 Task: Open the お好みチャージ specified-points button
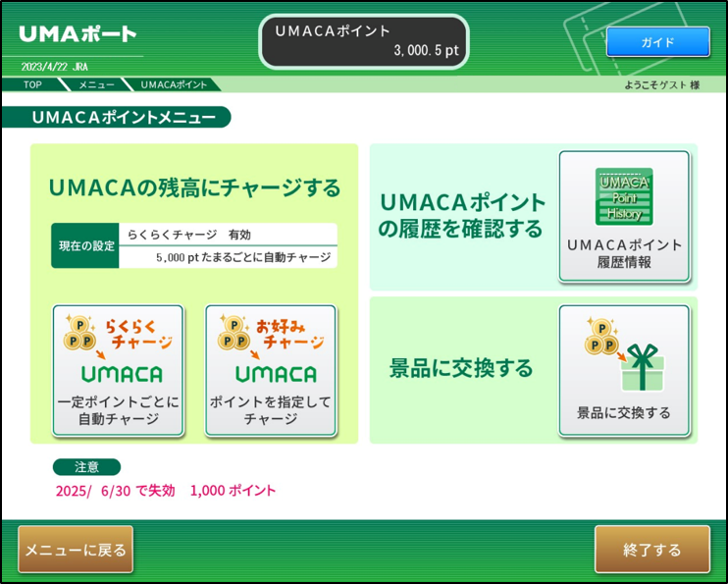coord(271,370)
